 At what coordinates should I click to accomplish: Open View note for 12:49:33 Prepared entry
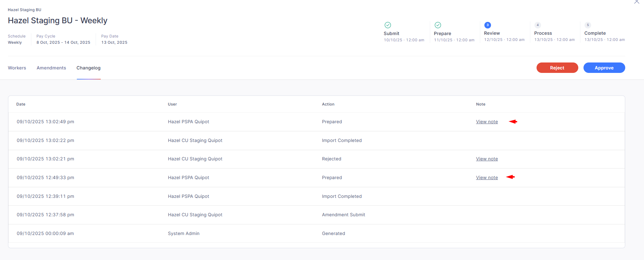487,178
